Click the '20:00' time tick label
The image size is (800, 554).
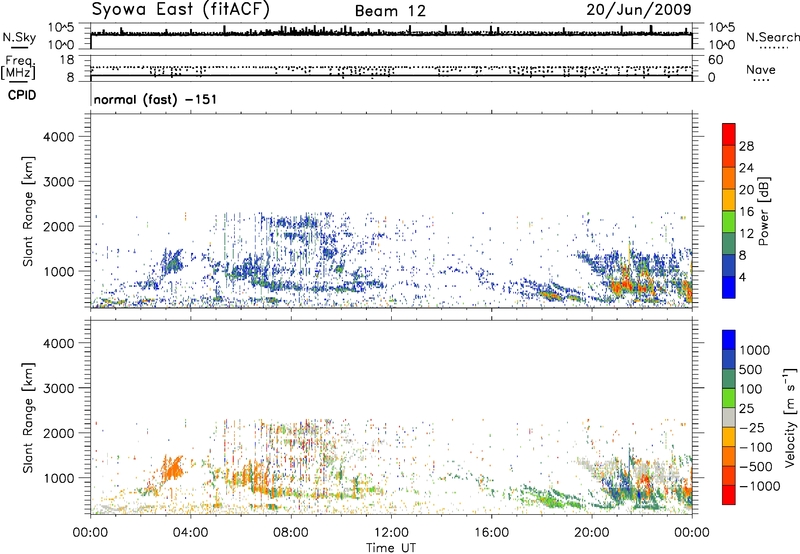click(592, 533)
